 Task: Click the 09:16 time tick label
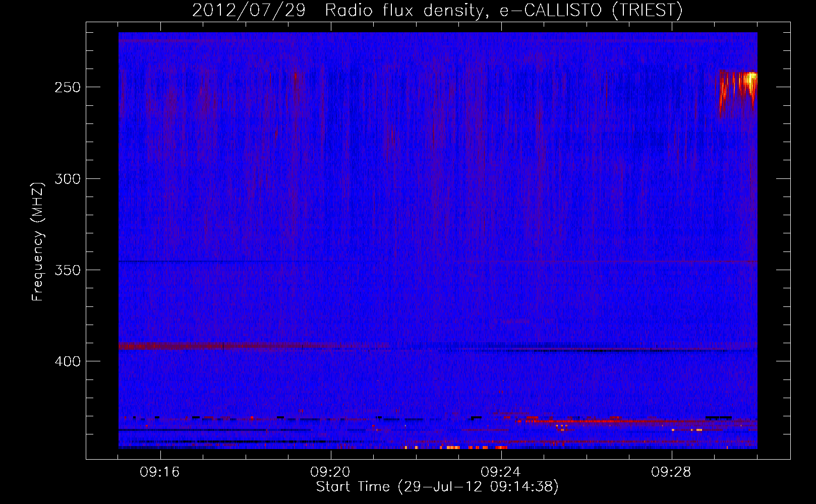coord(160,472)
